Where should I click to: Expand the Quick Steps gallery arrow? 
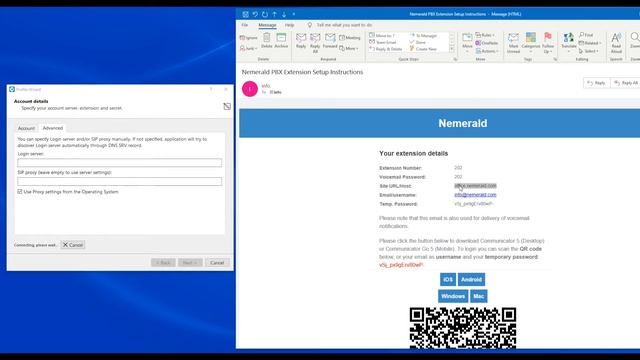coord(452,49)
